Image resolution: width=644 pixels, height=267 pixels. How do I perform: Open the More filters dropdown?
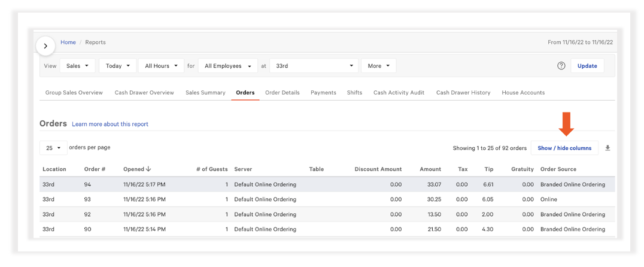[378, 66]
